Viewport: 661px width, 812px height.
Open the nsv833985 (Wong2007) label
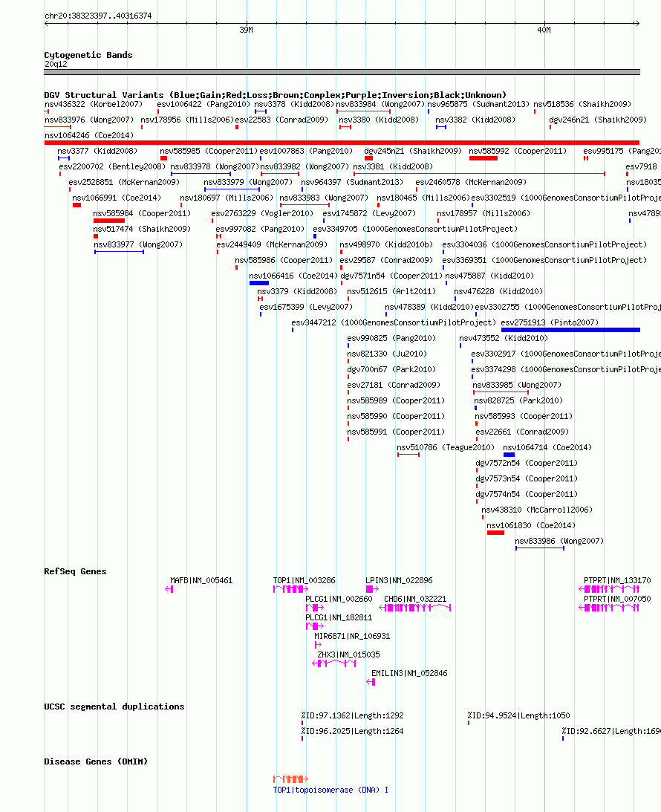[x=517, y=385]
